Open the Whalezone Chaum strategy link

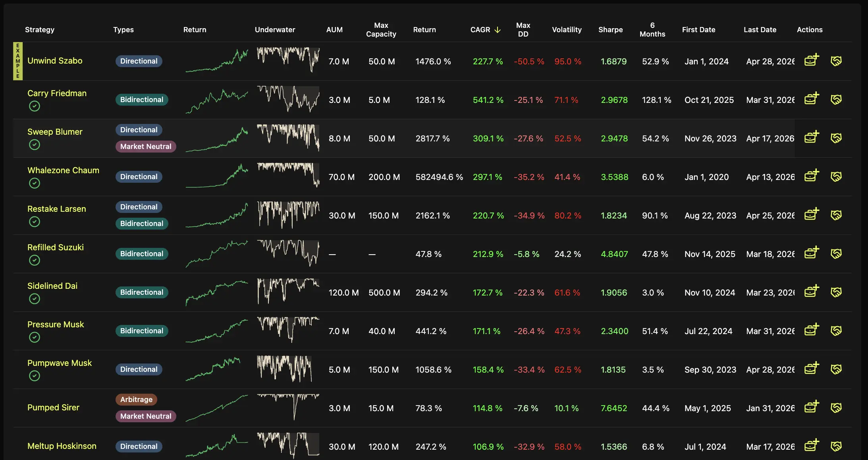(x=63, y=170)
